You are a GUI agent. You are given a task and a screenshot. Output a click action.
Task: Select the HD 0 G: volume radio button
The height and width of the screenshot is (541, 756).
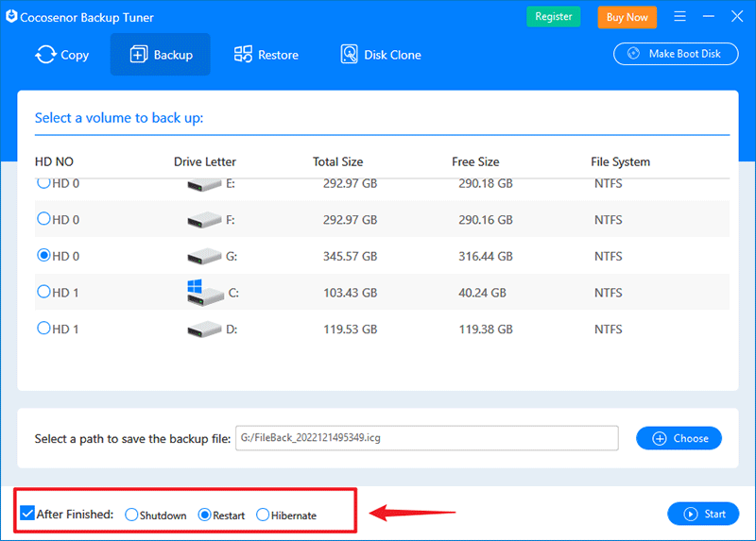coord(43,255)
